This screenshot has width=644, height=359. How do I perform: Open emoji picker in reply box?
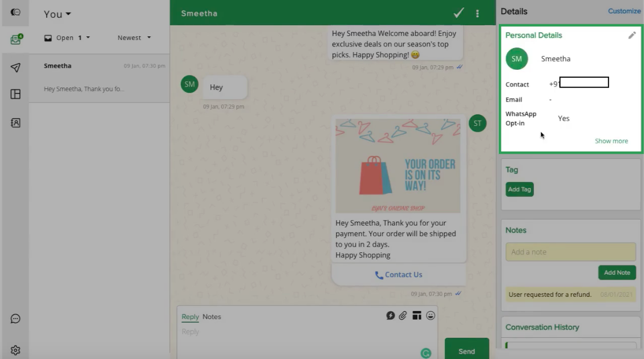click(x=431, y=316)
